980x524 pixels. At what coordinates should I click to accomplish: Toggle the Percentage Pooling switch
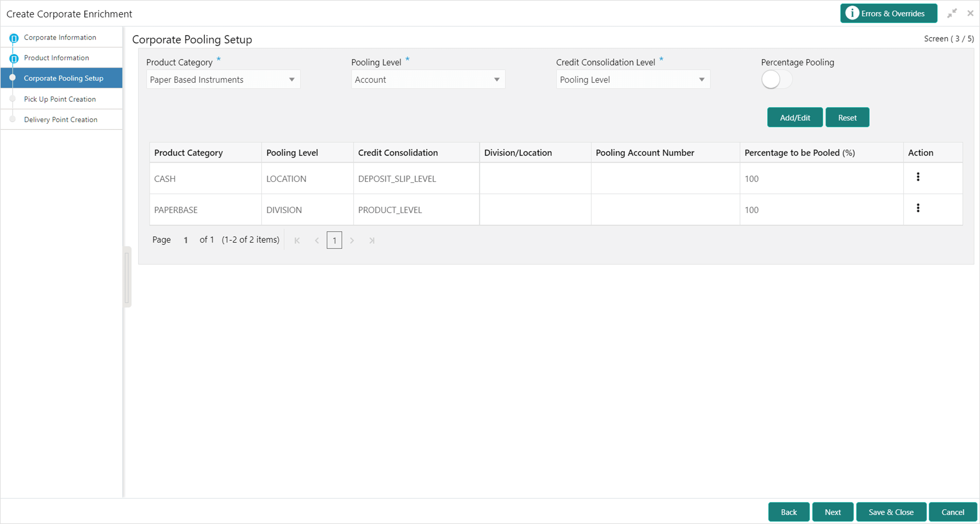(x=777, y=79)
